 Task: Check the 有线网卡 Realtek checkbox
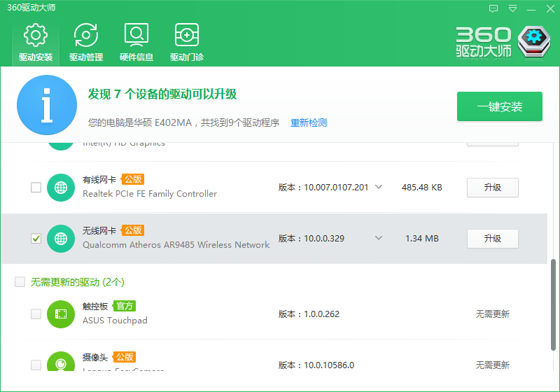point(36,187)
